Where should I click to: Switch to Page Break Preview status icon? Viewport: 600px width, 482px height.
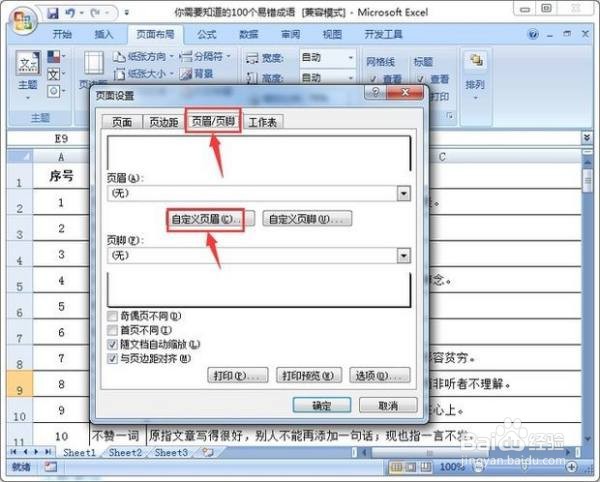(x=426, y=467)
